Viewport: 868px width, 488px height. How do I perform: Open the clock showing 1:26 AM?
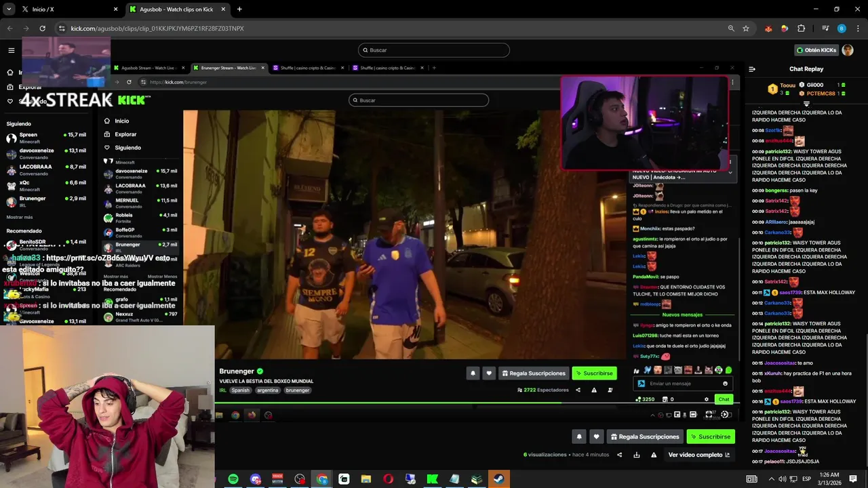click(x=829, y=479)
